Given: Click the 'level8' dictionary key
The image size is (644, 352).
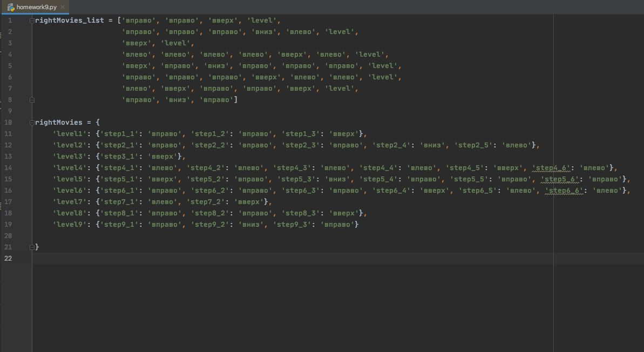Looking at the screenshot, I should pyautogui.click(x=70, y=213).
